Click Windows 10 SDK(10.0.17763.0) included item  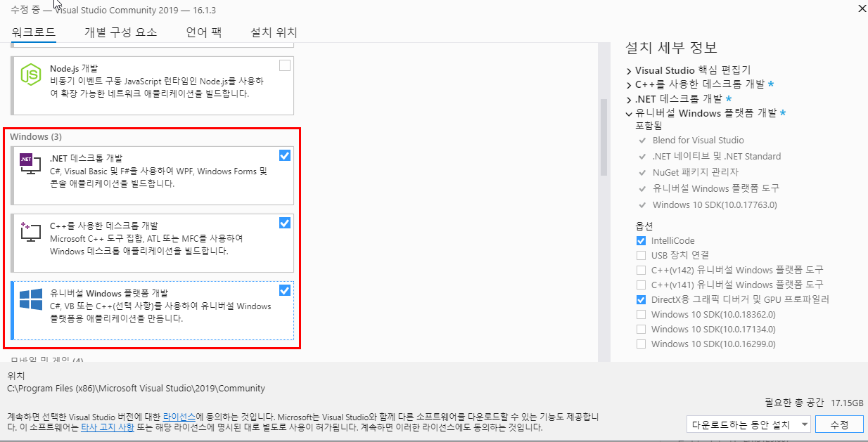click(x=713, y=204)
